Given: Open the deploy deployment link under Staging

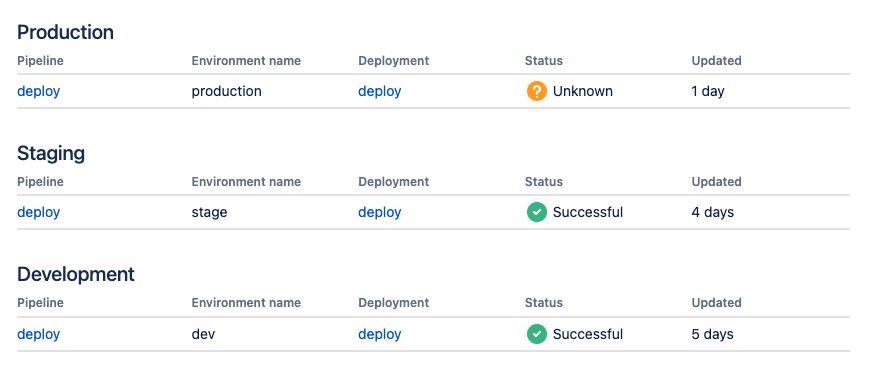Looking at the screenshot, I should pos(380,212).
